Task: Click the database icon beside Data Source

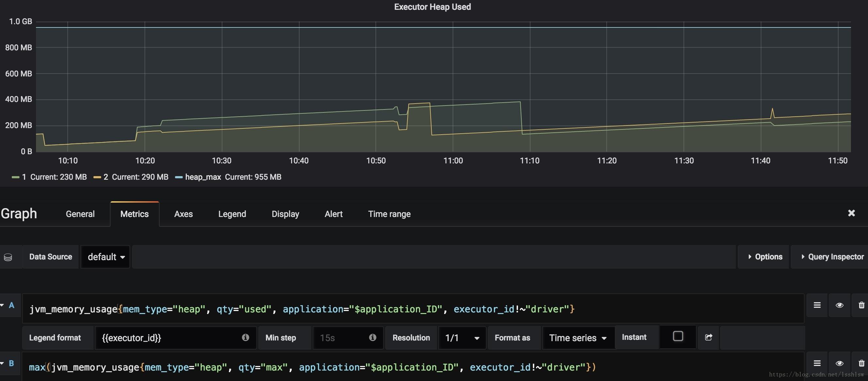Action: (8, 257)
